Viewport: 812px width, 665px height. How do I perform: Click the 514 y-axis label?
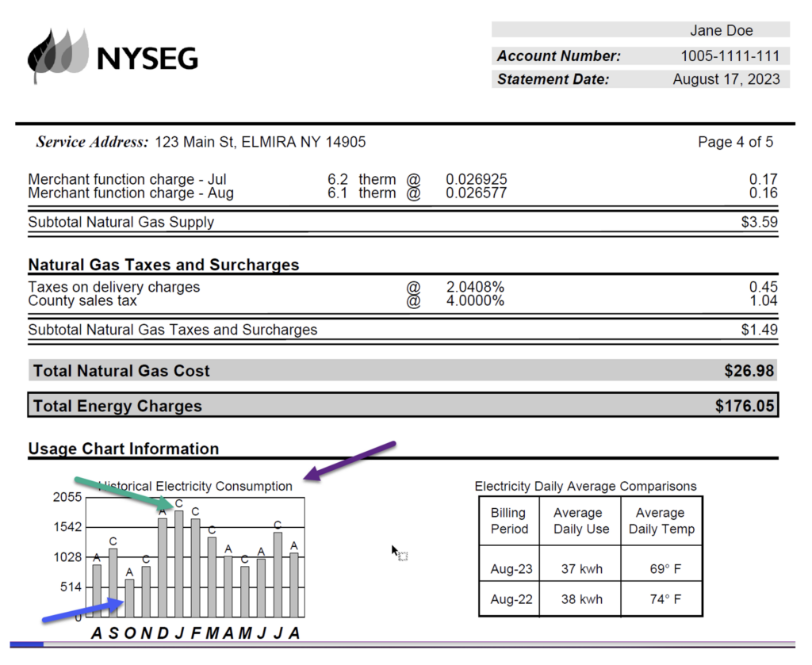71,587
